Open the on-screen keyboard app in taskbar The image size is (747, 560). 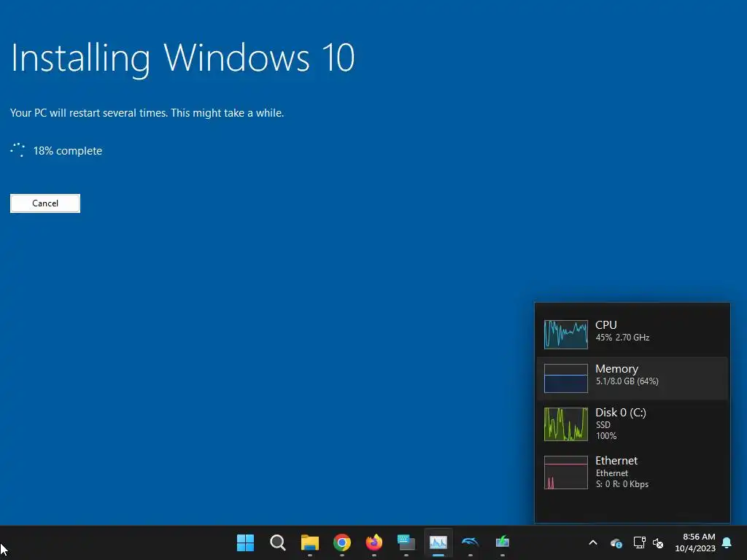click(x=406, y=542)
